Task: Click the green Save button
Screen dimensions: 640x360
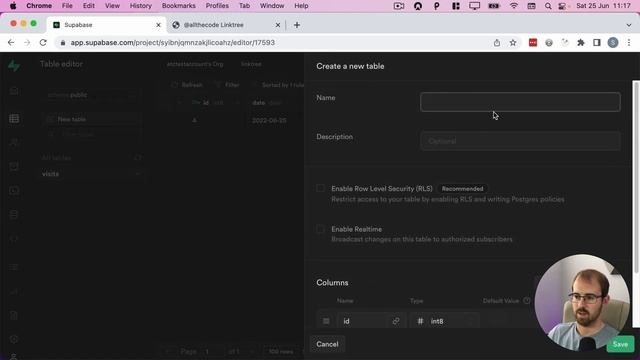Action: (x=620, y=344)
